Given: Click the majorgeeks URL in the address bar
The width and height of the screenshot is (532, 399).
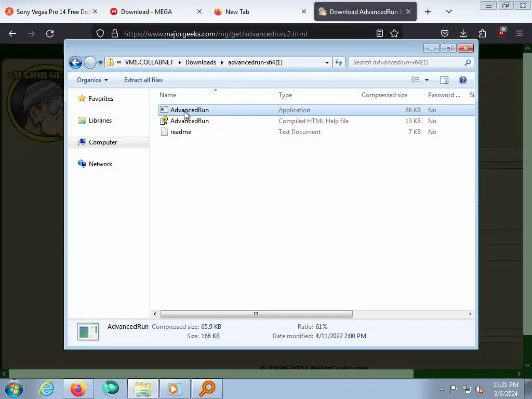Looking at the screenshot, I should (x=216, y=34).
